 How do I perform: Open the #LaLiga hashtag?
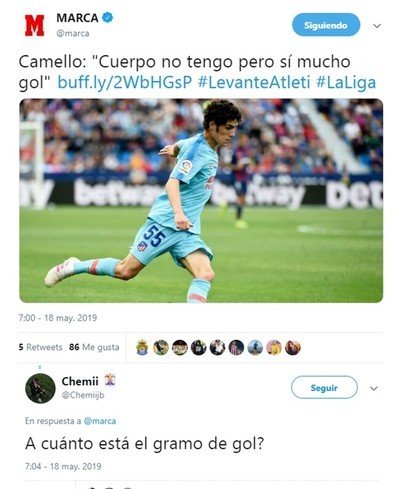[346, 83]
